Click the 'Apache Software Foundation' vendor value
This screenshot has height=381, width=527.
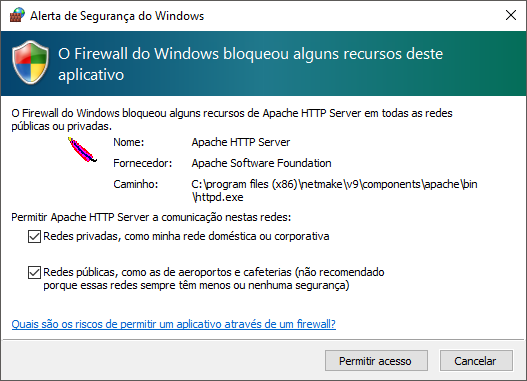tap(261, 163)
